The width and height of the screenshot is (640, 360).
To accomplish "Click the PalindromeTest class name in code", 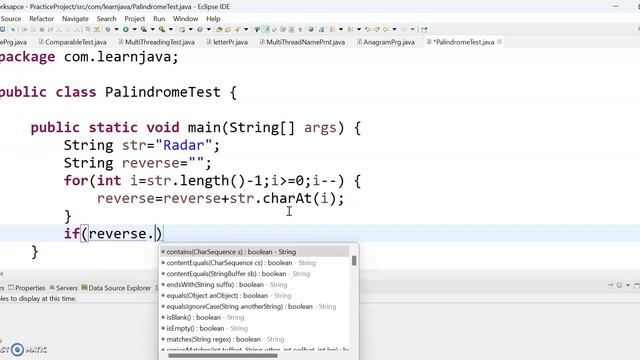I will 162,92.
